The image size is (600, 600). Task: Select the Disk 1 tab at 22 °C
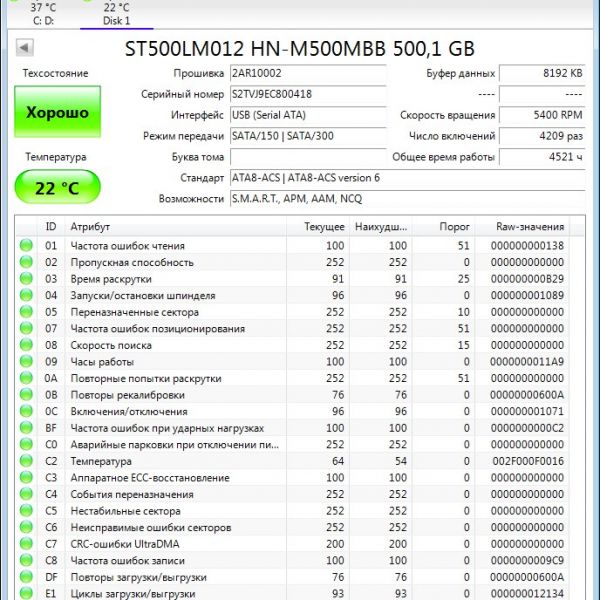(x=117, y=14)
